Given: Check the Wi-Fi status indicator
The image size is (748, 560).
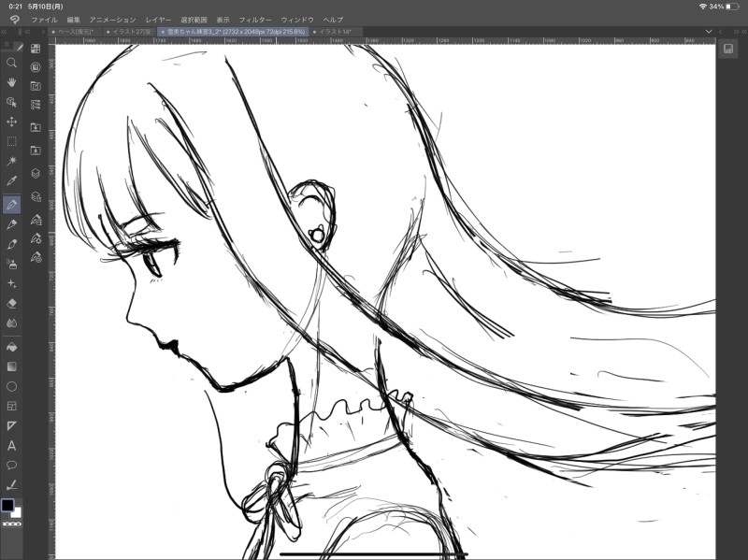Looking at the screenshot, I should [x=703, y=7].
